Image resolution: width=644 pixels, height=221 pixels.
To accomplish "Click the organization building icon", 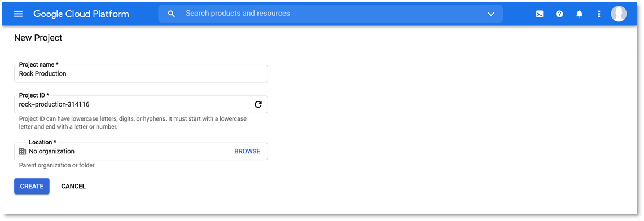I will point(23,151).
